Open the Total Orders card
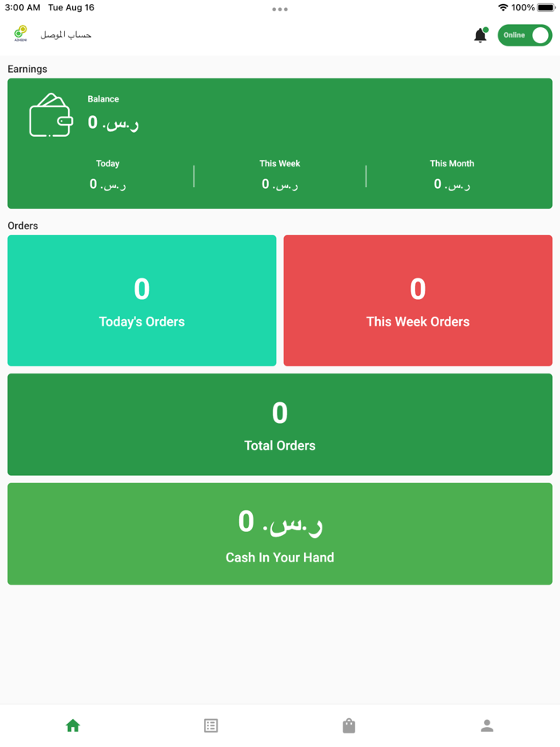560x747 pixels. tap(280, 424)
